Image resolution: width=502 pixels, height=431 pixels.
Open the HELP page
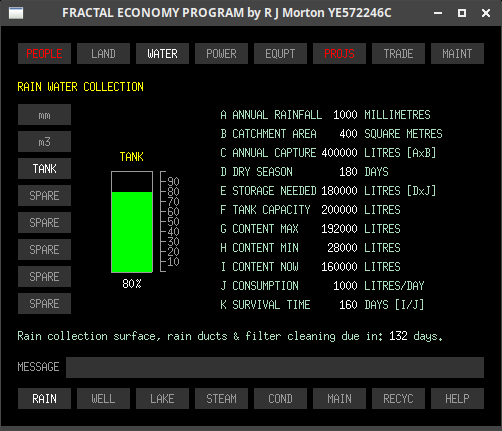pyautogui.click(x=457, y=399)
